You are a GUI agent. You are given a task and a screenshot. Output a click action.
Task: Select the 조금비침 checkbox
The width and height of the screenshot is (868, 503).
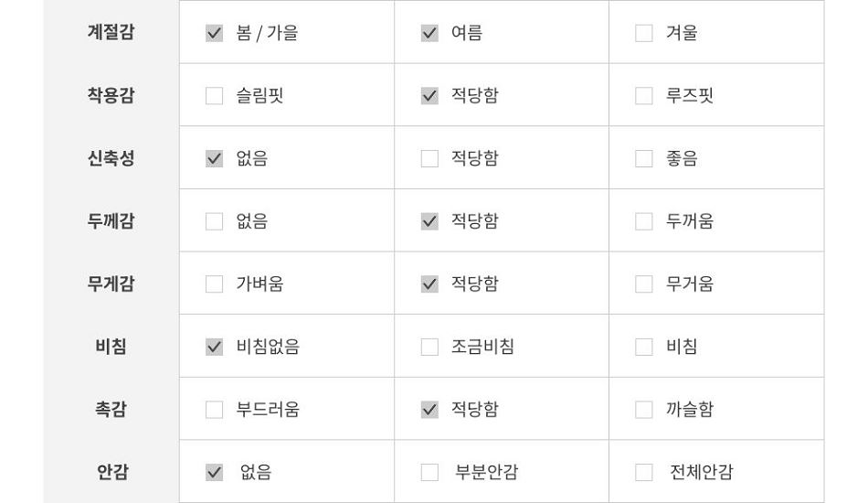[429, 347]
